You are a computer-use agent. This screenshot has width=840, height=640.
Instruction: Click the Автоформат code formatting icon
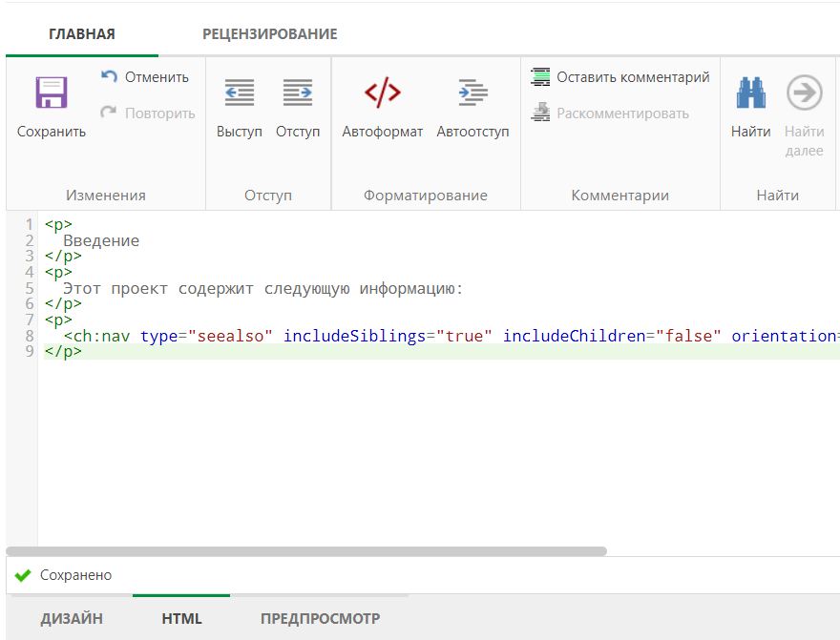(x=381, y=93)
